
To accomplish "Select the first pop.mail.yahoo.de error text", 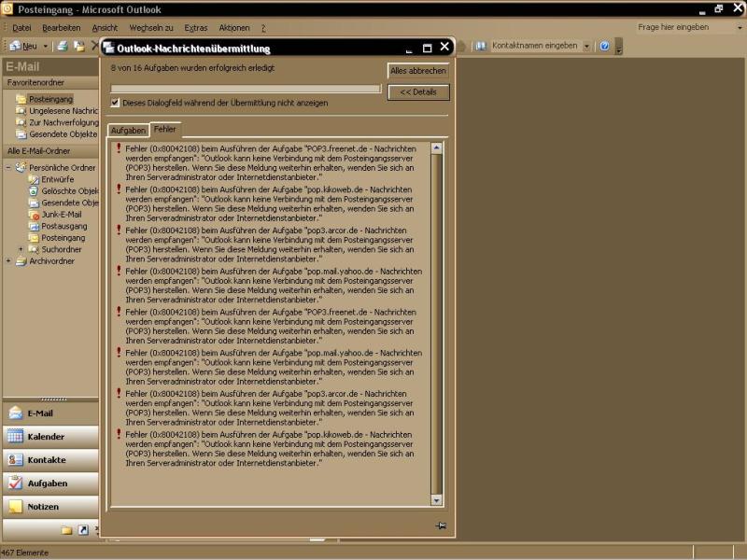I will (x=274, y=286).
